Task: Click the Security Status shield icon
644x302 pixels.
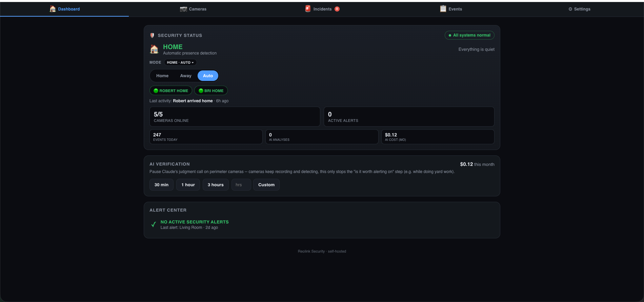Action: pos(152,35)
